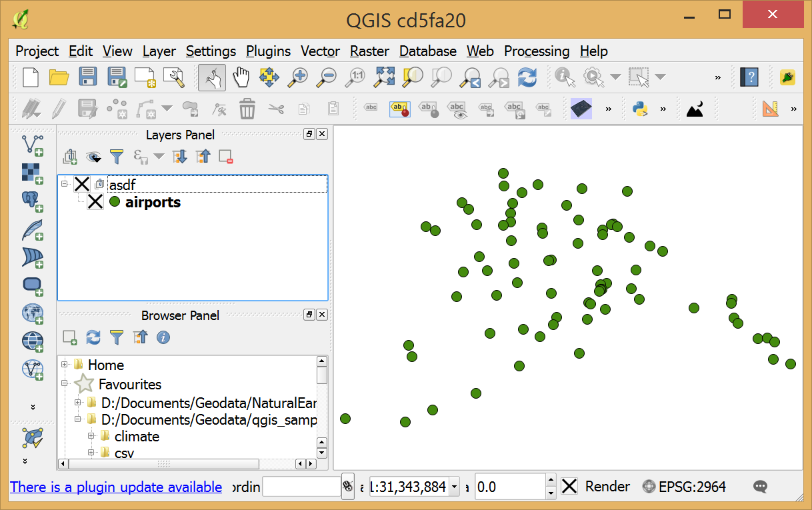Click the Delete Selected trash icon
Image resolution: width=812 pixels, height=510 pixels.
(247, 109)
